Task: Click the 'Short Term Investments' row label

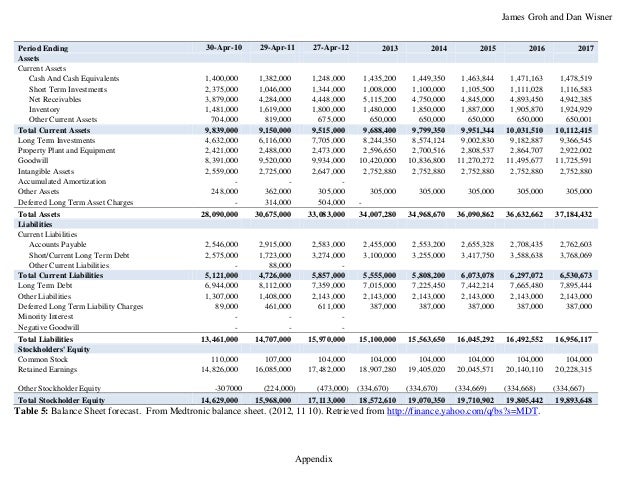Action: (68, 89)
